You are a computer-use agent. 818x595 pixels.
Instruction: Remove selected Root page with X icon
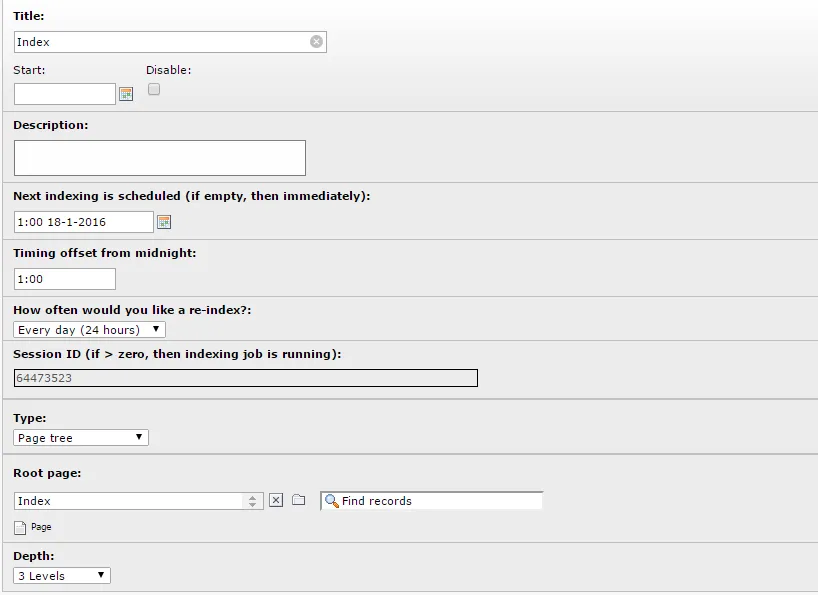pyautogui.click(x=276, y=501)
